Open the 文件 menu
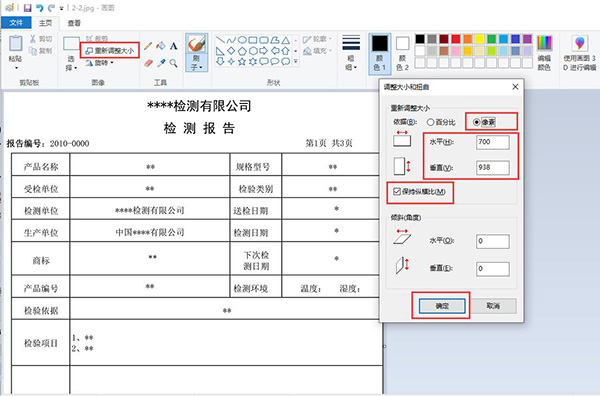Viewport: 600px width, 396px height. click(x=16, y=23)
